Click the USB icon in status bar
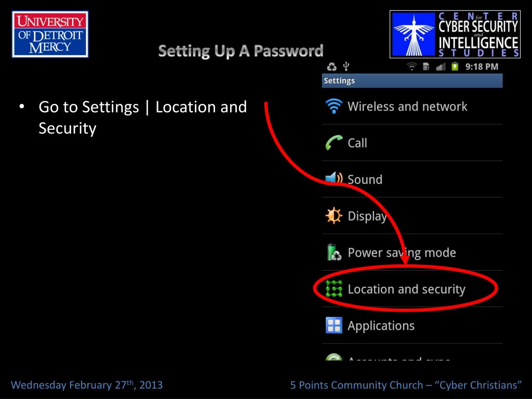This screenshot has height=399, width=532. pos(346,66)
